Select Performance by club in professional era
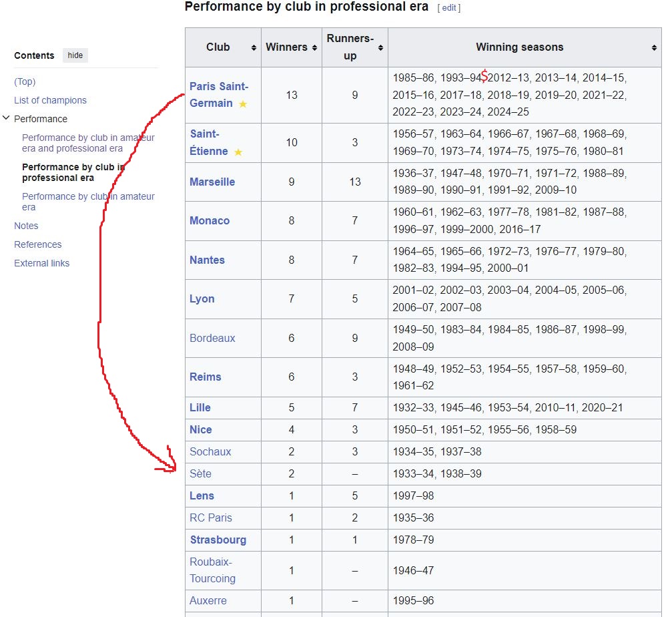 coord(73,172)
